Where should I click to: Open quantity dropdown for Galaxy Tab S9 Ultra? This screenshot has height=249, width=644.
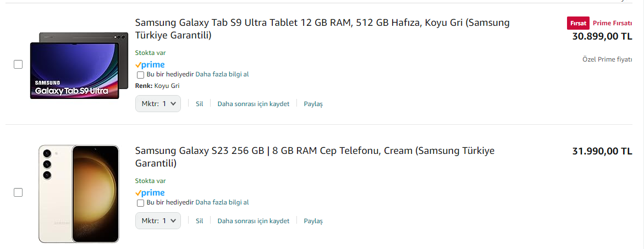tap(158, 103)
